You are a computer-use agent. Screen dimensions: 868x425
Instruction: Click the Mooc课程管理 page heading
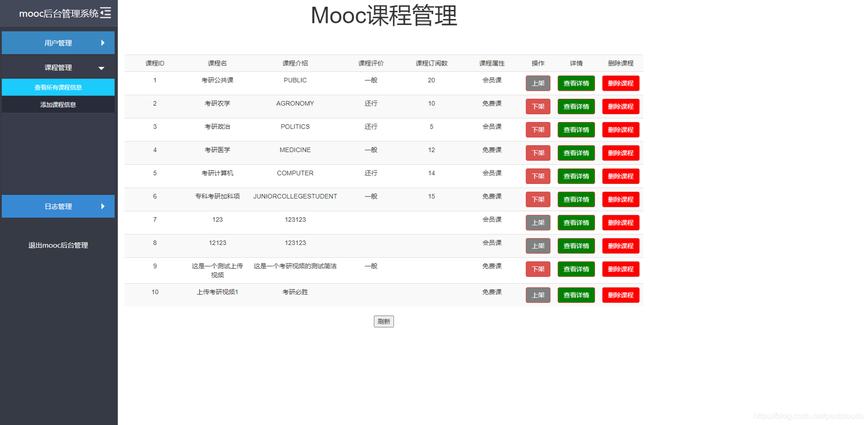point(384,15)
